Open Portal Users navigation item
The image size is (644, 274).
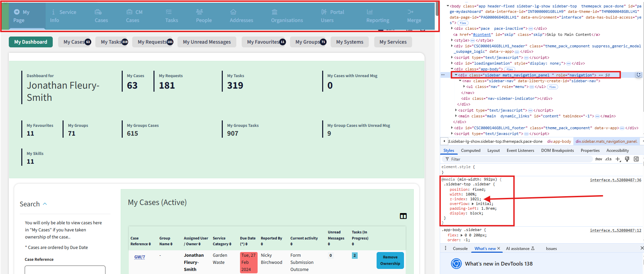point(332,16)
